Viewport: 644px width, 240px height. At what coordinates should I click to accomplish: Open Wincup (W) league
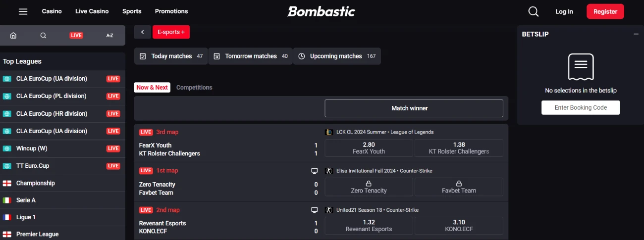[62, 148]
